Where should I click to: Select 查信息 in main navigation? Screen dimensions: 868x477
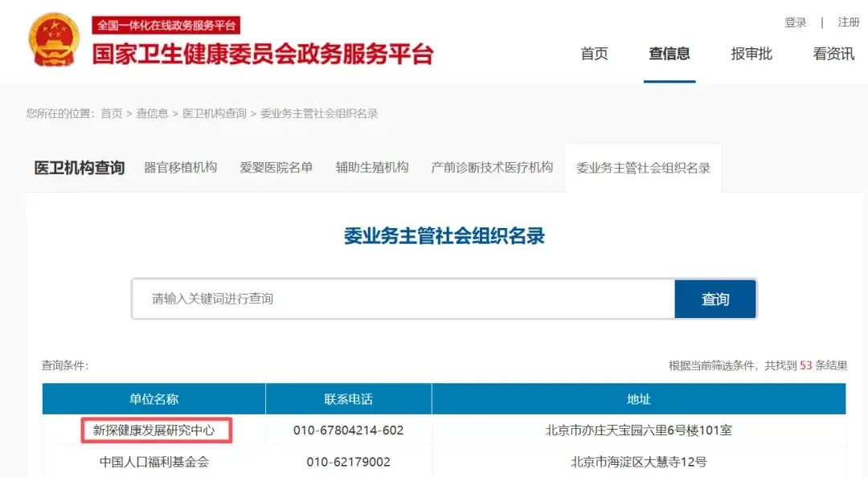[x=669, y=54]
